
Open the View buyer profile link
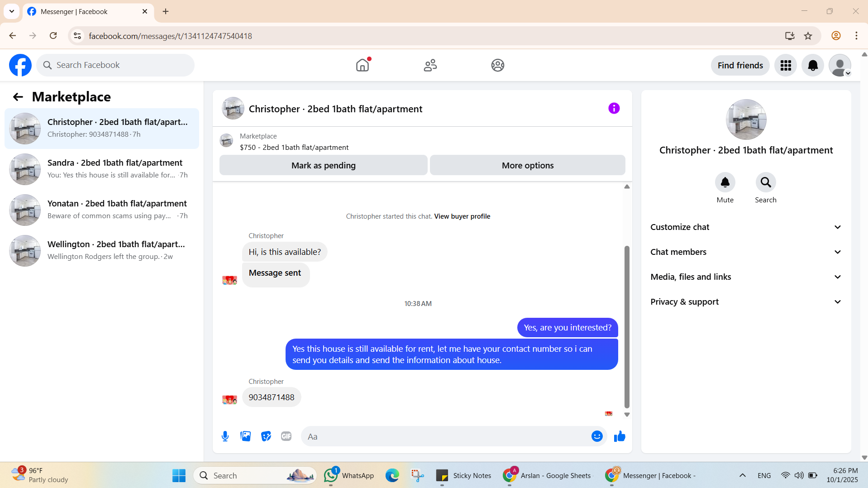pos(462,216)
